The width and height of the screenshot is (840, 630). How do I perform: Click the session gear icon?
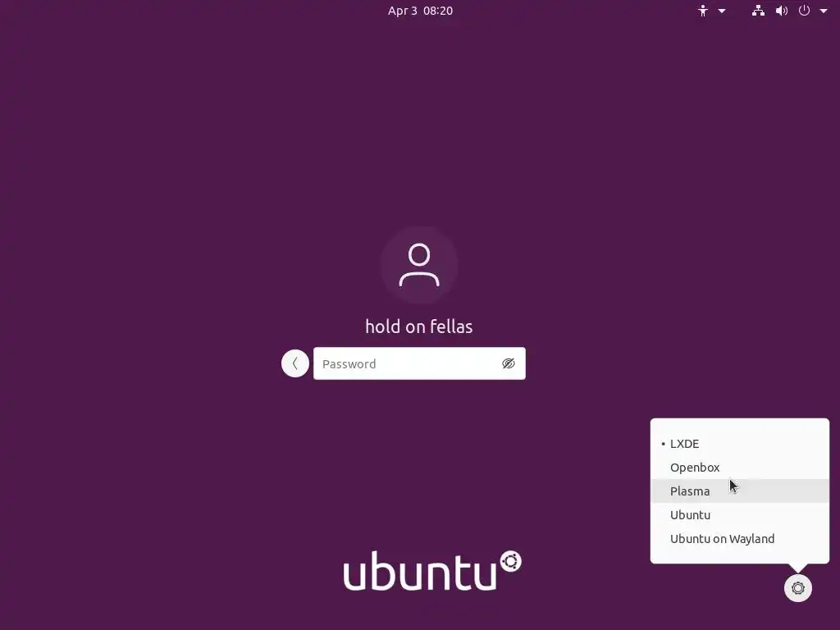pyautogui.click(x=797, y=587)
